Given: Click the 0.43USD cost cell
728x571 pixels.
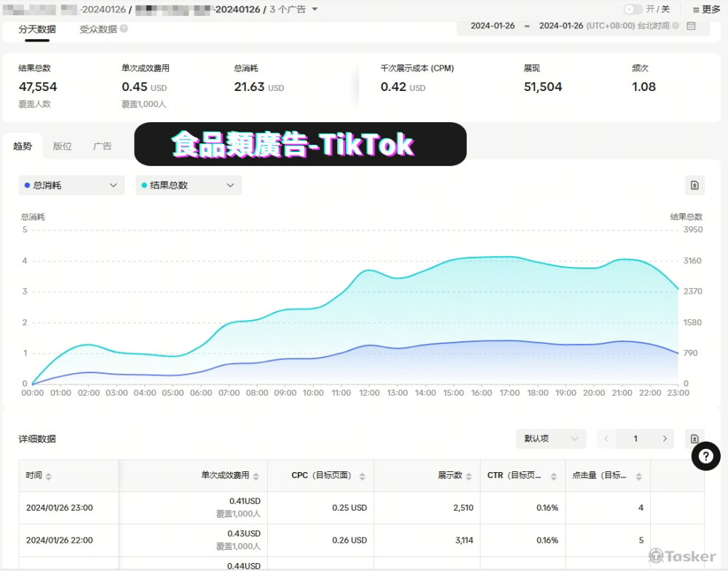Looking at the screenshot, I should (244, 533).
